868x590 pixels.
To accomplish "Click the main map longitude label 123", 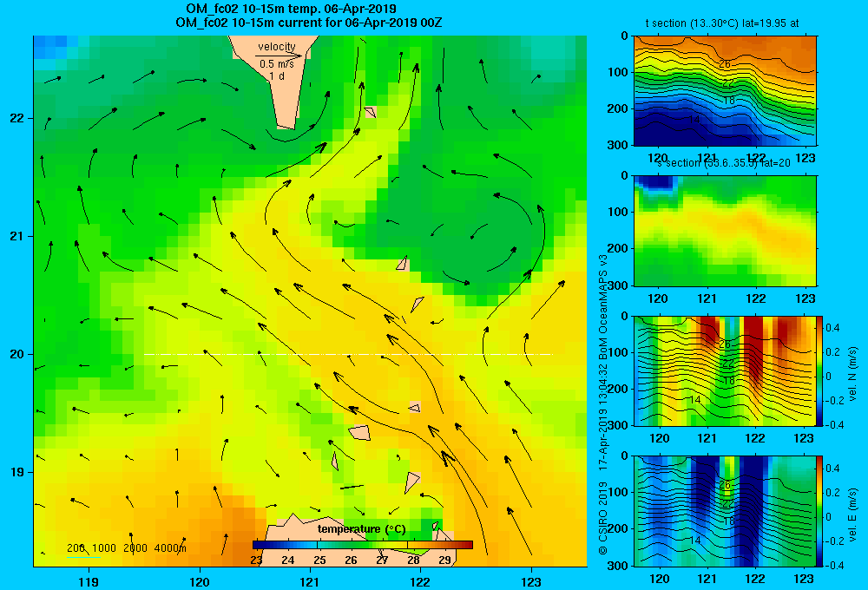I will pyautogui.click(x=531, y=582).
